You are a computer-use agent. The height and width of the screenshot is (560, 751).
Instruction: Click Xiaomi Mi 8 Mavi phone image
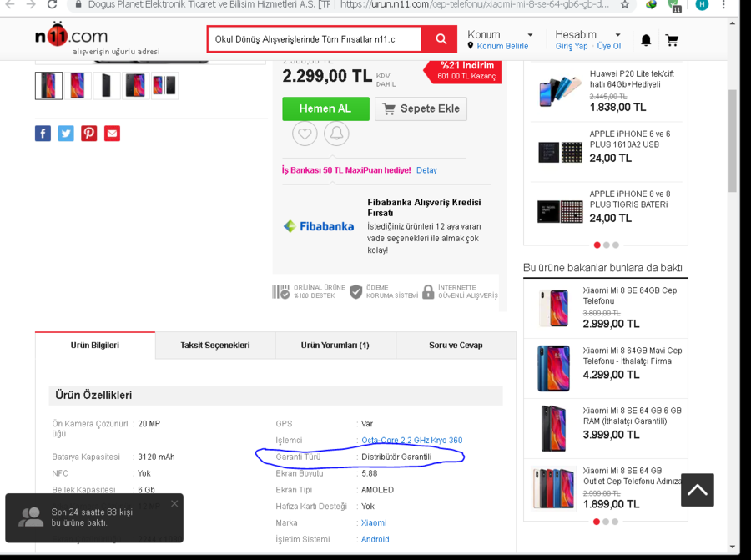(x=553, y=368)
